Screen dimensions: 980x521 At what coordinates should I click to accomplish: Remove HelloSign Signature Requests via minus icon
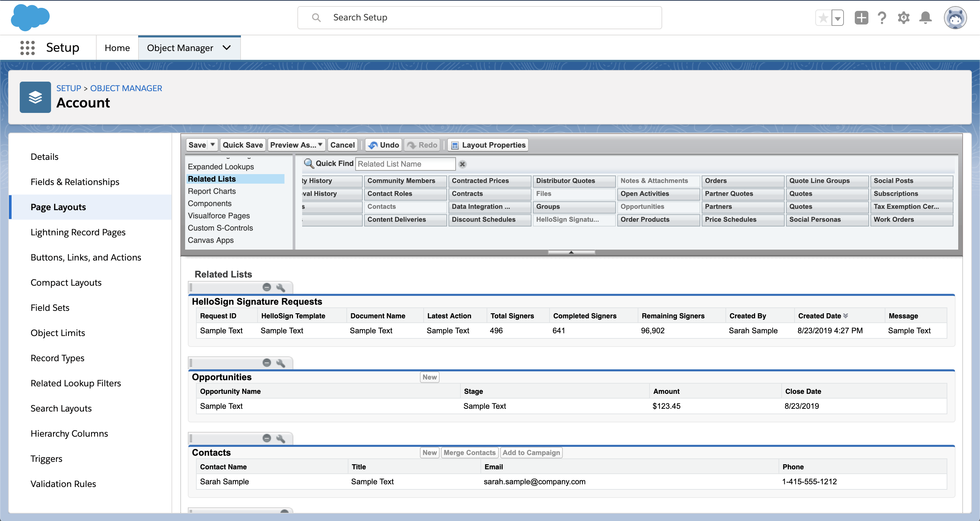tap(267, 287)
